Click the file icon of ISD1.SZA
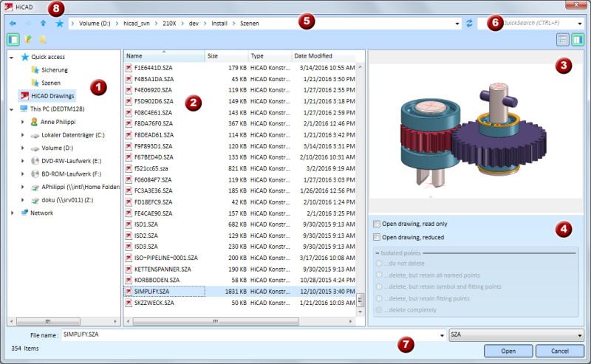591x364 pixels. (x=129, y=224)
